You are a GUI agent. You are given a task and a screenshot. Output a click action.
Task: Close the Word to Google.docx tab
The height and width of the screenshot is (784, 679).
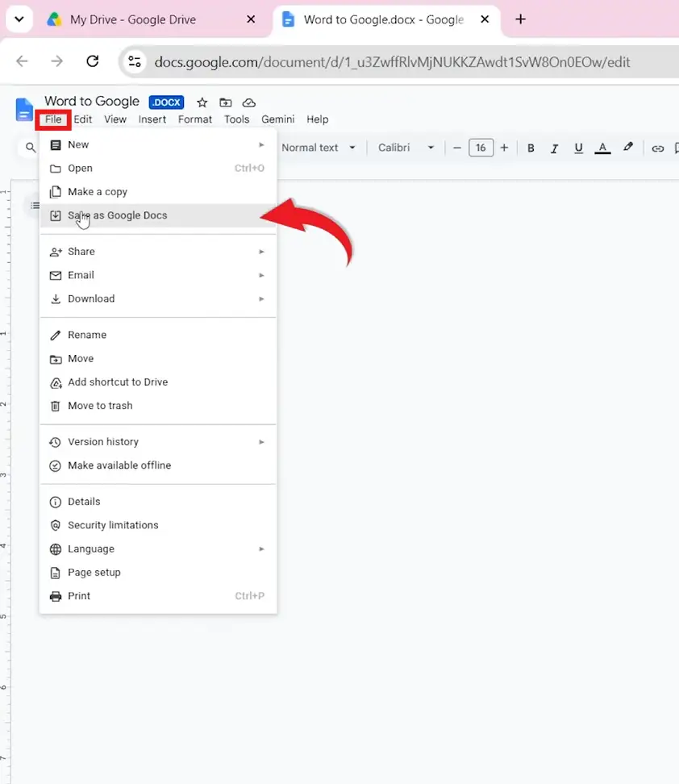[485, 19]
